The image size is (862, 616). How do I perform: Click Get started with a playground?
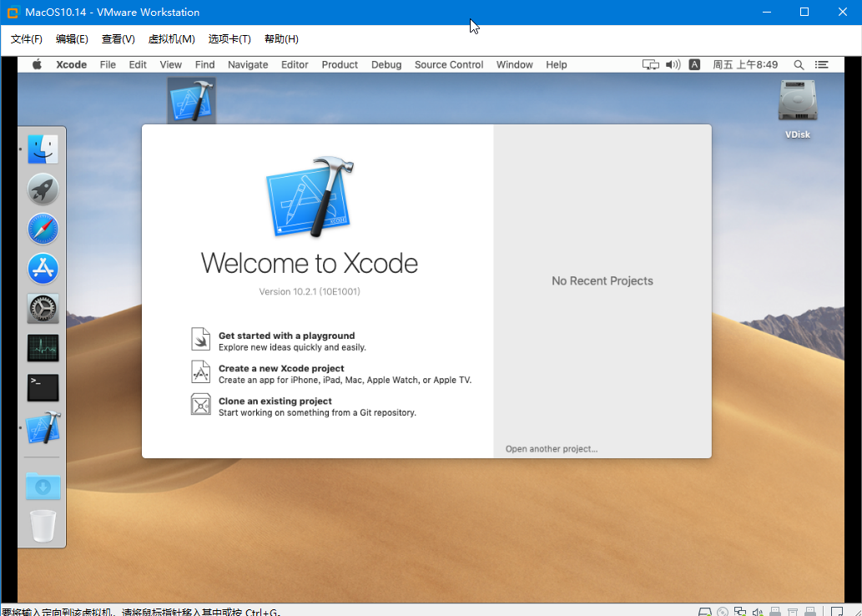coord(286,336)
